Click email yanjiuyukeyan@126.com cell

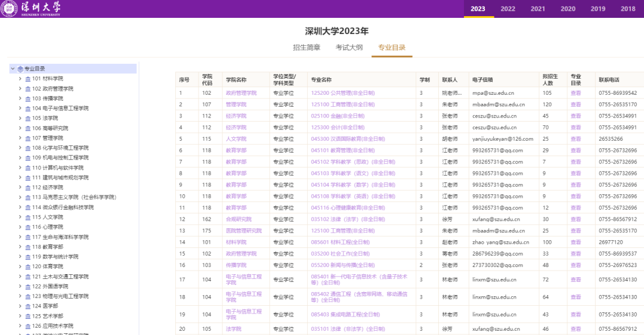tap(503, 139)
